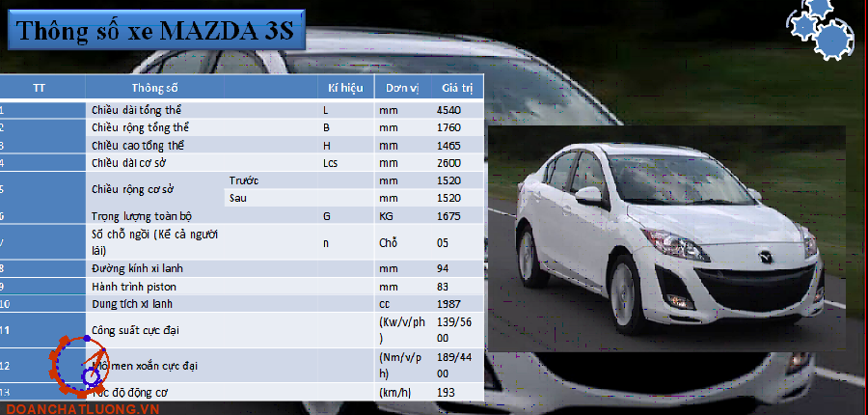This screenshot has width=868, height=415.
Task: Select the value '94'
Action: (x=443, y=268)
